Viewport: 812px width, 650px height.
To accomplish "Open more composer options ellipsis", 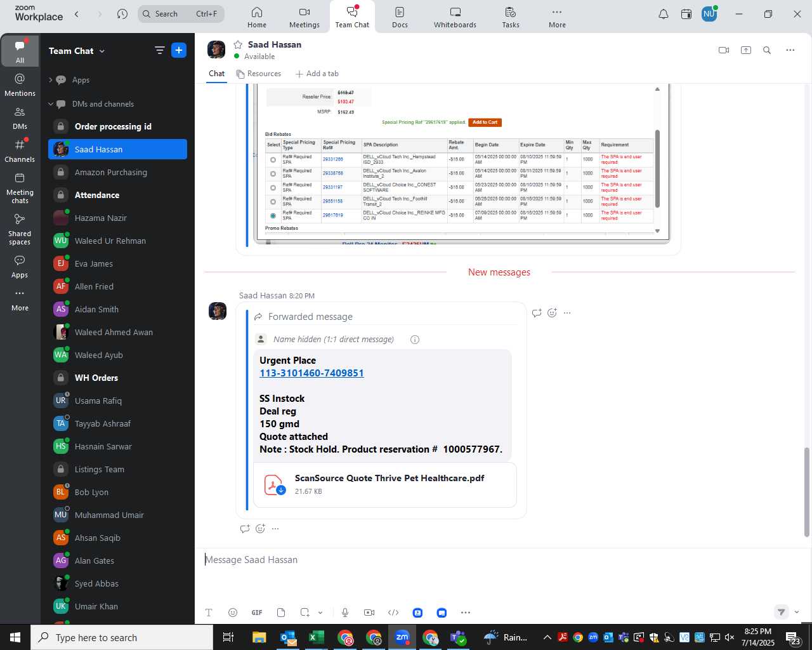I will pos(466,613).
